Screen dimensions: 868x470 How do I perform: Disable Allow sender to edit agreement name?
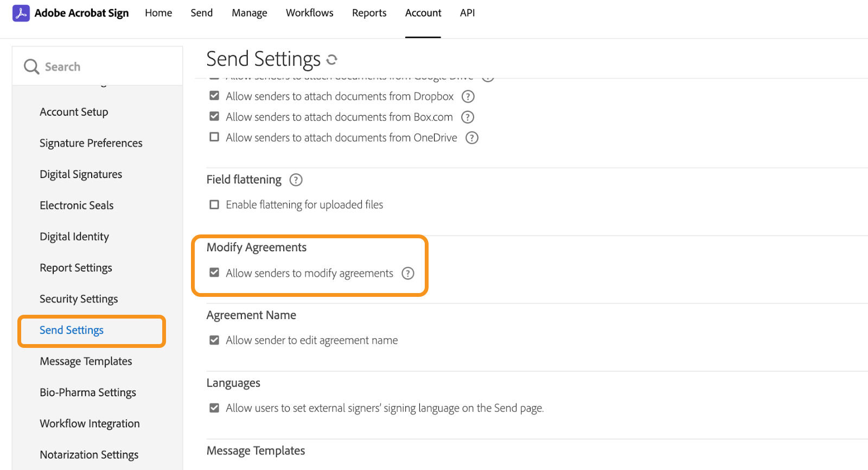[x=214, y=340]
